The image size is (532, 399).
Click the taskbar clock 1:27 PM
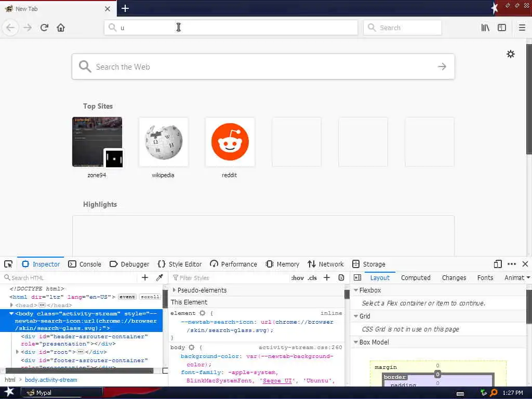(513, 393)
